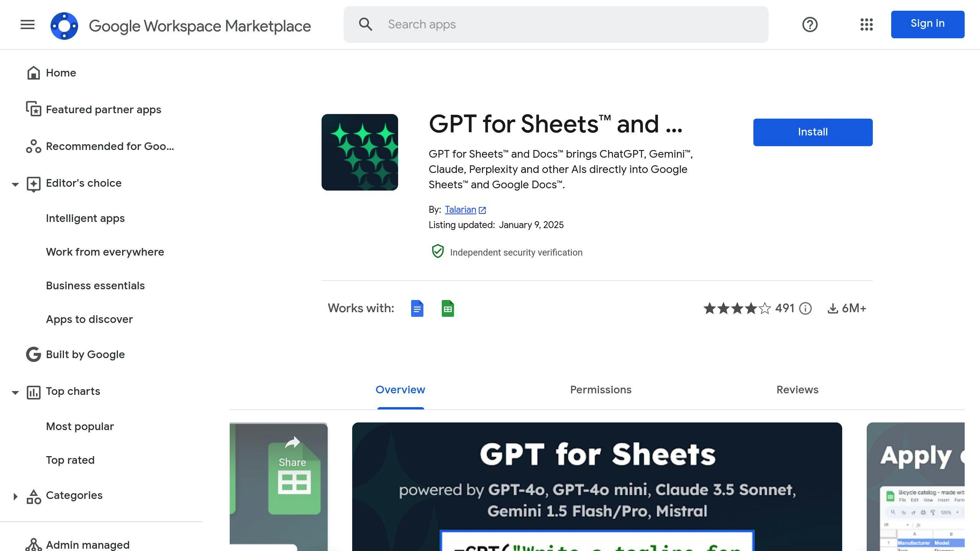This screenshot has width=980, height=551.
Task: Open the GPT for Sheets promo screenshot
Action: tap(597, 487)
